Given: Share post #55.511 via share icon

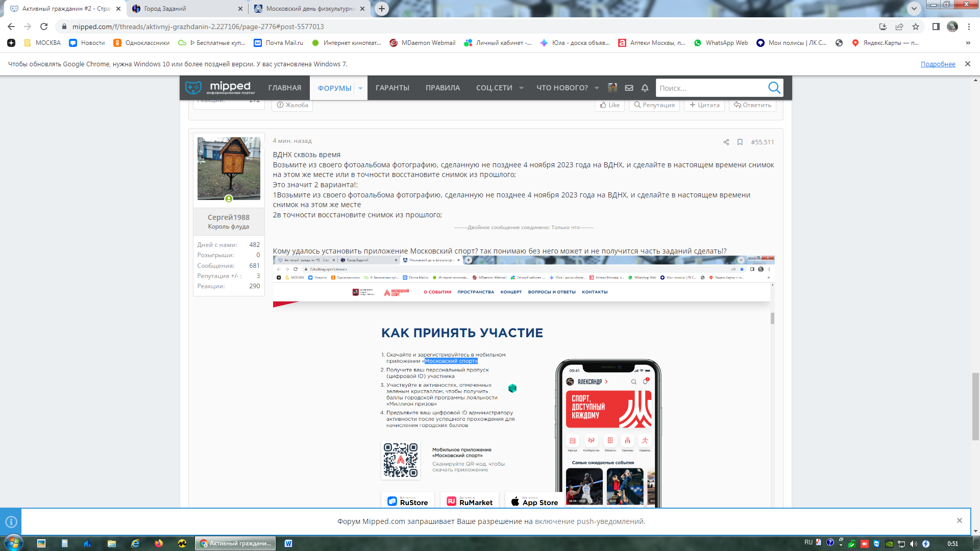Looking at the screenshot, I should pos(726,142).
